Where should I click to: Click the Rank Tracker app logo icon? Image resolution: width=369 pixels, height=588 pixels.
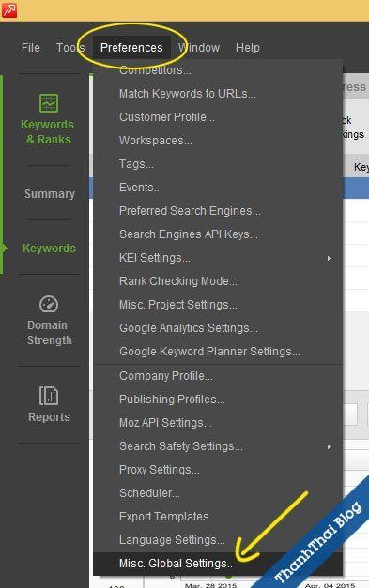(9, 10)
